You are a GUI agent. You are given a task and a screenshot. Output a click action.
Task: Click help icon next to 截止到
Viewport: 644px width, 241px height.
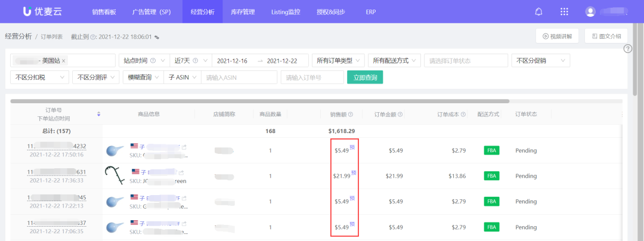[92, 37]
